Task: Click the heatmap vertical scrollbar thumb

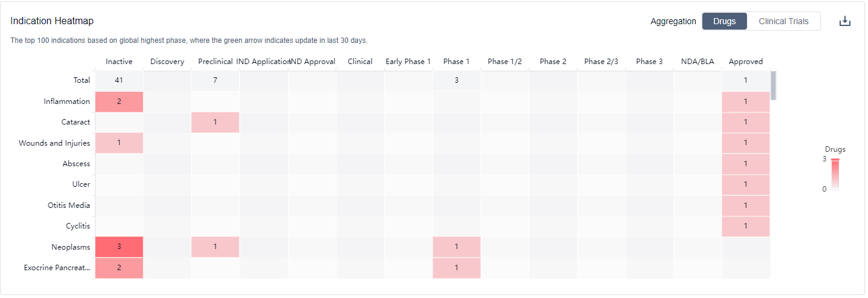Action: pyautogui.click(x=773, y=86)
